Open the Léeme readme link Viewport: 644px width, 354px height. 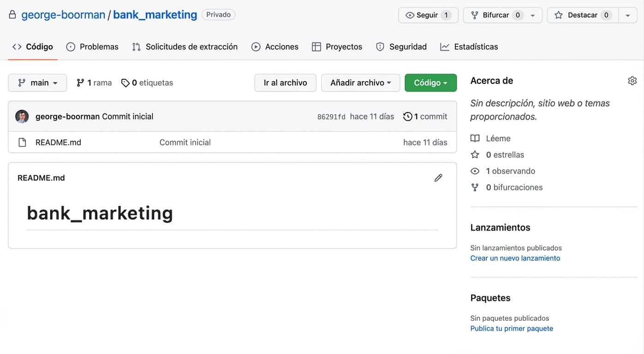coord(498,138)
